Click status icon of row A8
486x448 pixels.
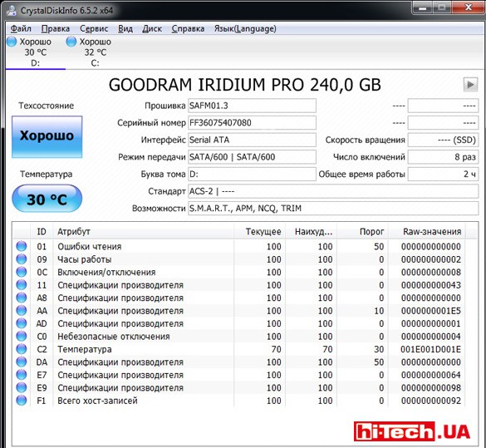click(x=22, y=298)
